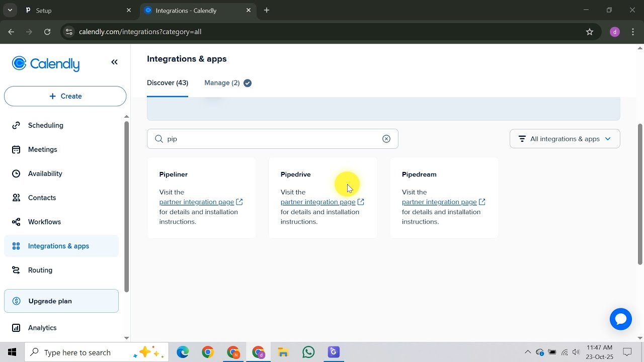The width and height of the screenshot is (644, 362).
Task: Open a new browser tab
Action: click(x=267, y=10)
